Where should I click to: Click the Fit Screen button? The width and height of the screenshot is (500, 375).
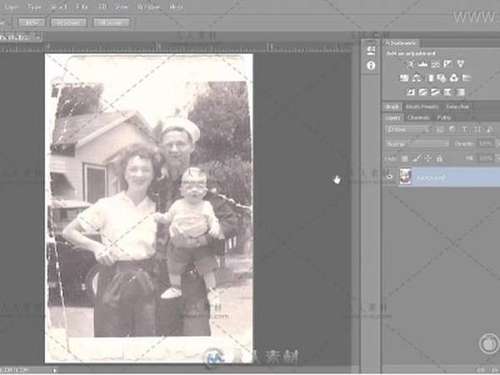(69, 23)
